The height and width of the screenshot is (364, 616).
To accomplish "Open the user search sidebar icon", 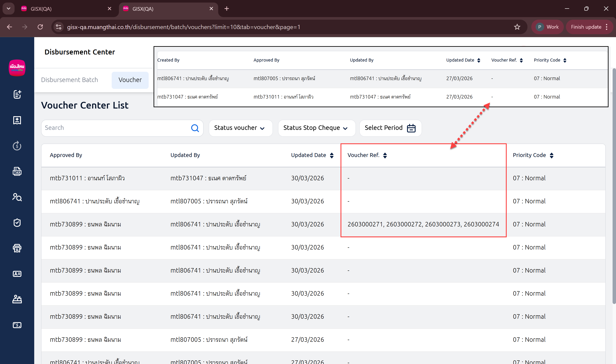I will click(17, 197).
